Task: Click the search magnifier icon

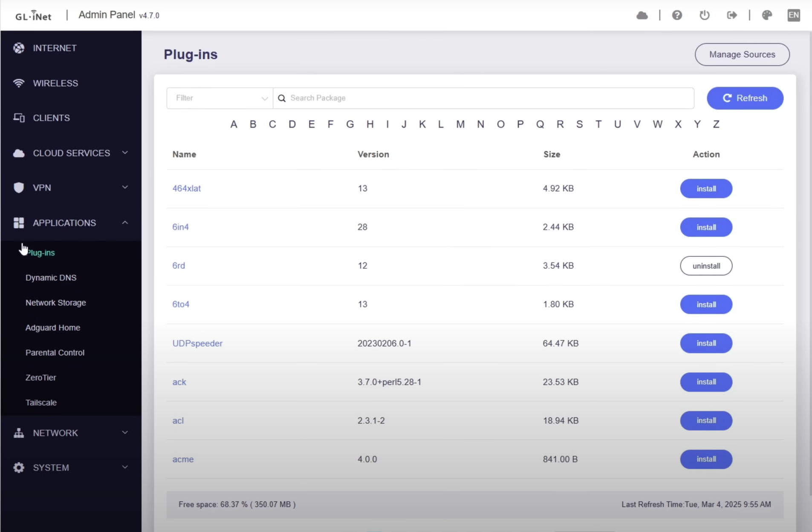Action: (282, 98)
